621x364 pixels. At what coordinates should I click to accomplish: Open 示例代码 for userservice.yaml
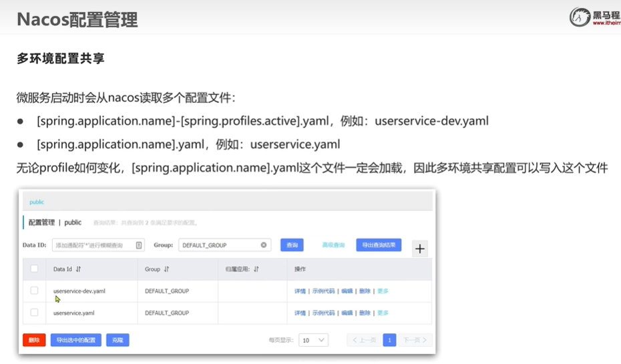323,313
